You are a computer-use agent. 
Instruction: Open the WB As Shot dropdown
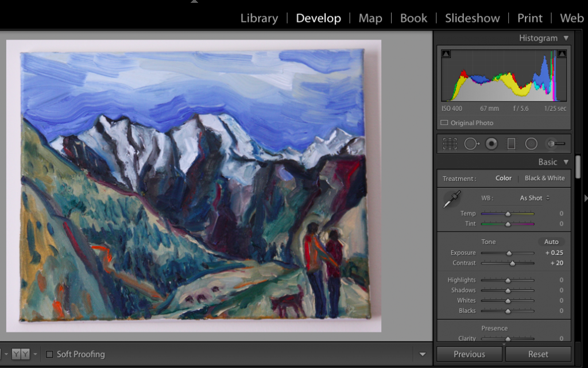click(533, 197)
